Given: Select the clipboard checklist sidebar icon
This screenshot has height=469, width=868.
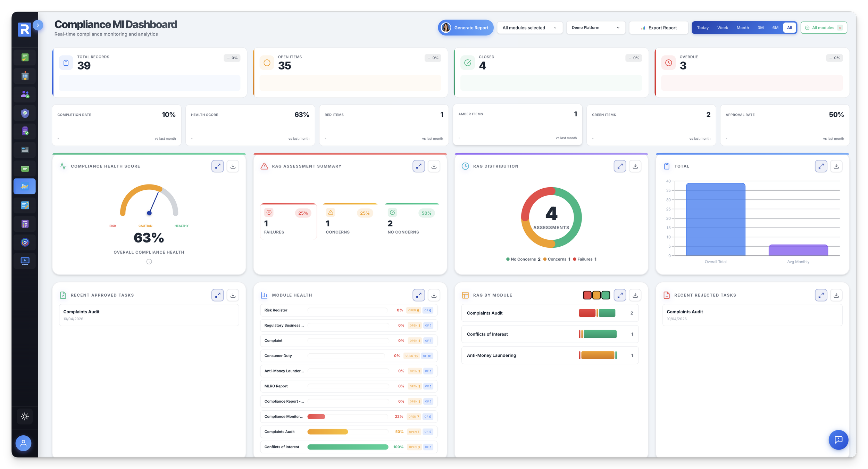Looking at the screenshot, I should (24, 131).
